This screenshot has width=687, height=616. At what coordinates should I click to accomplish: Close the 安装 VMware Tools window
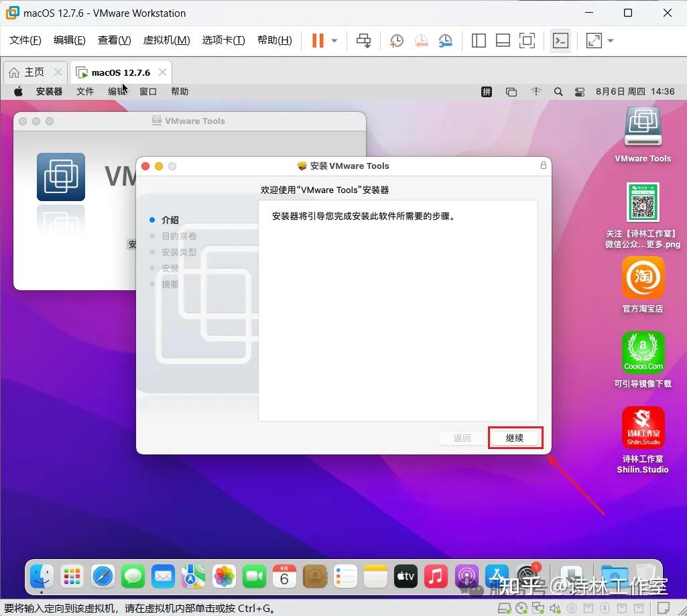(145, 166)
